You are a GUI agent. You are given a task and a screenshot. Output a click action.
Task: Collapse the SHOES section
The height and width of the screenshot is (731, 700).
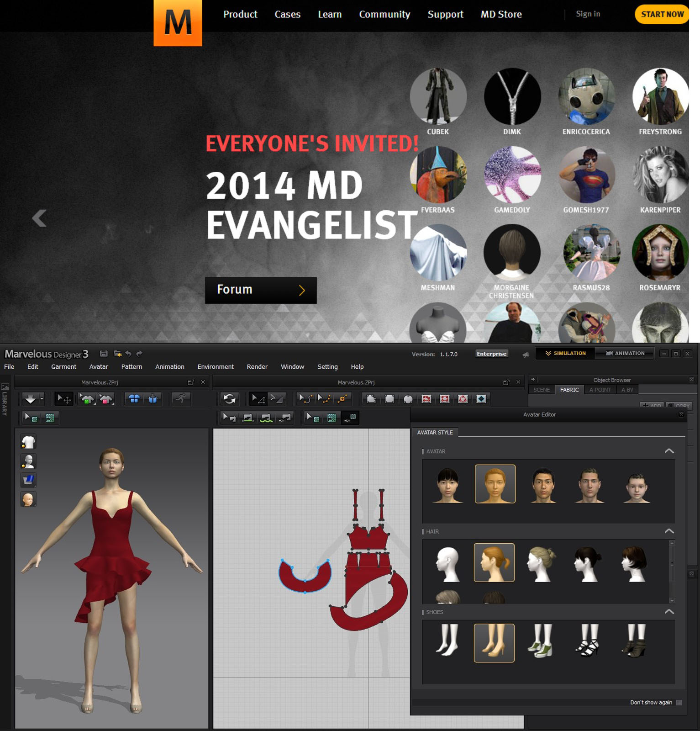[669, 612]
